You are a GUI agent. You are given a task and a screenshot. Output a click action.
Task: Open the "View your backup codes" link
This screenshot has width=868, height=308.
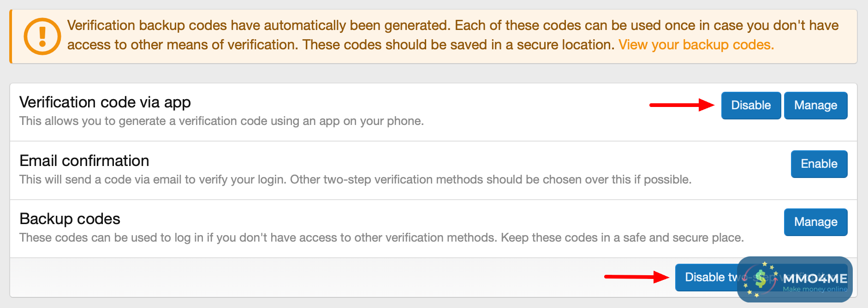(696, 45)
